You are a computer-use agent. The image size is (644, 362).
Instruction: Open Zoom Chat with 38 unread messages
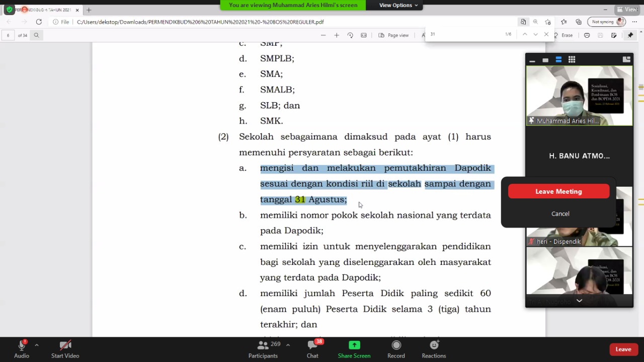312,349
